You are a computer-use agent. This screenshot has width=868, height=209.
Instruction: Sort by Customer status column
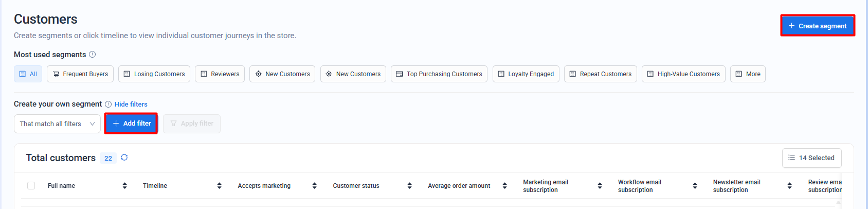(x=409, y=186)
